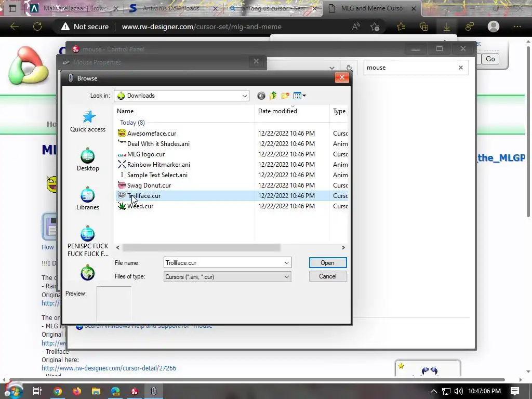Open the browser Downloads icon

coord(447,26)
